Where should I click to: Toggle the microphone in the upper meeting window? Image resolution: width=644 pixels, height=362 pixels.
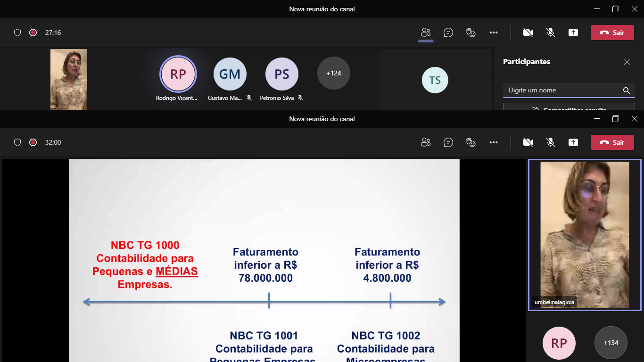click(x=550, y=33)
